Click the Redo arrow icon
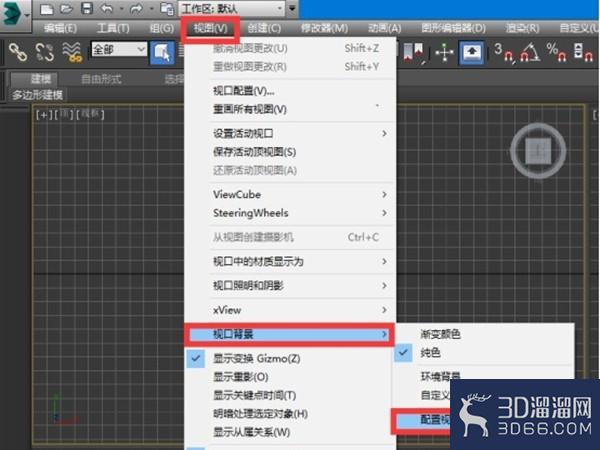Image resolution: width=600 pixels, height=450 pixels. [136, 8]
